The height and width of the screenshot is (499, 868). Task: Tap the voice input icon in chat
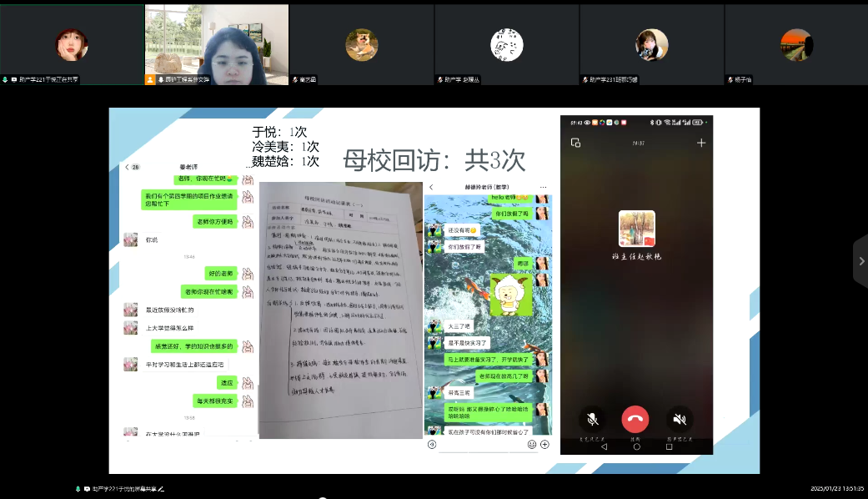432,445
